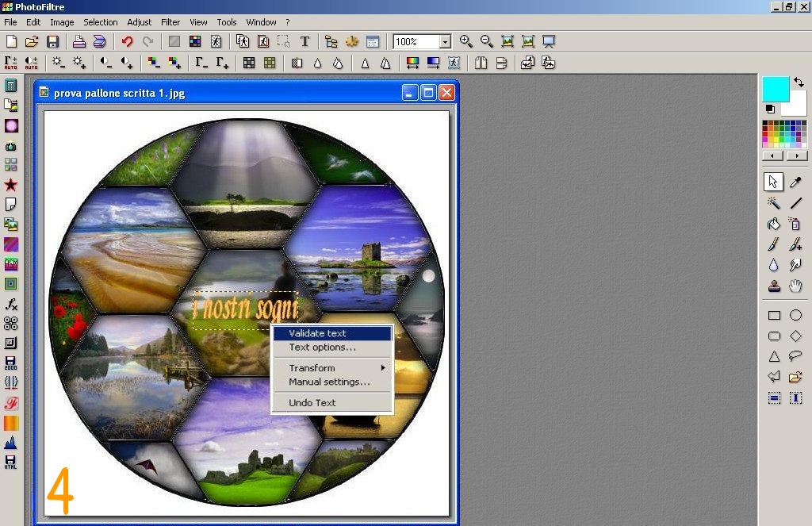Choose the Clone Stamp tool
Viewport: 812px width, 526px height.
click(774, 286)
